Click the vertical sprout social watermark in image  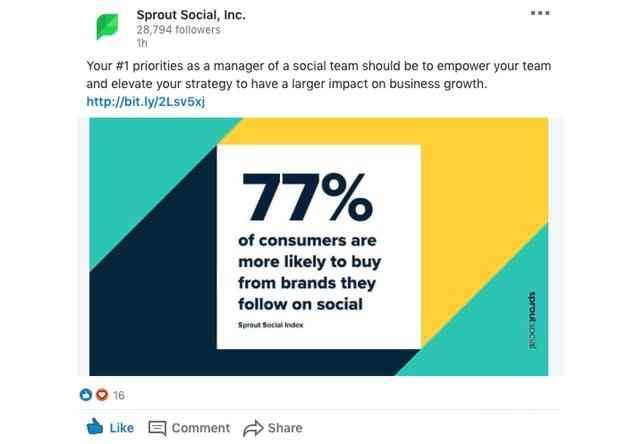click(x=532, y=320)
